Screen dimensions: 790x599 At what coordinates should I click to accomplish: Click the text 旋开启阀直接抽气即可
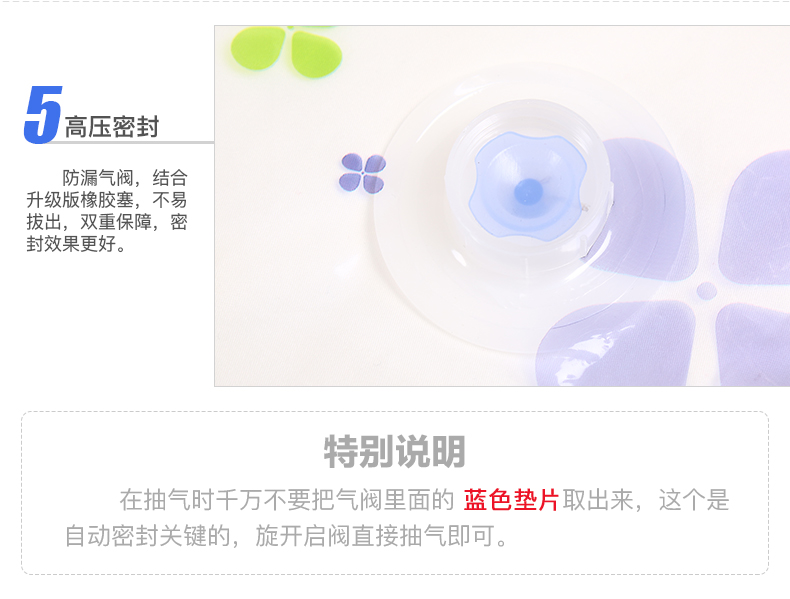pos(375,536)
